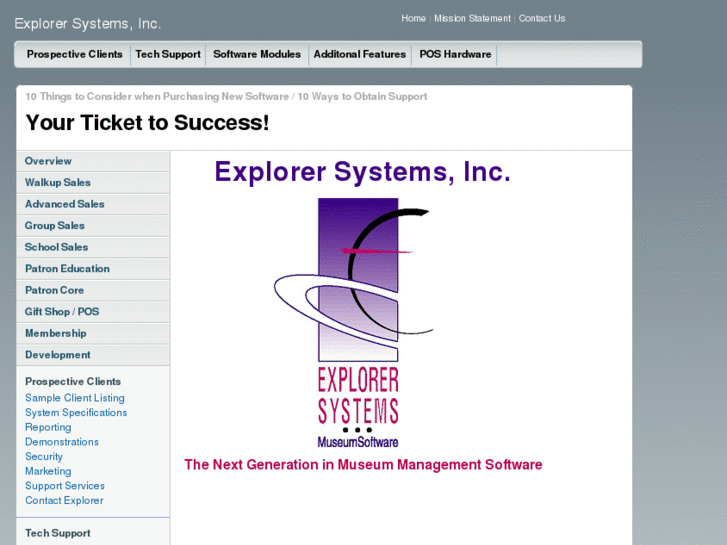Image resolution: width=727 pixels, height=545 pixels.
Task: Select Overview in the sidebar menu
Action: point(93,161)
